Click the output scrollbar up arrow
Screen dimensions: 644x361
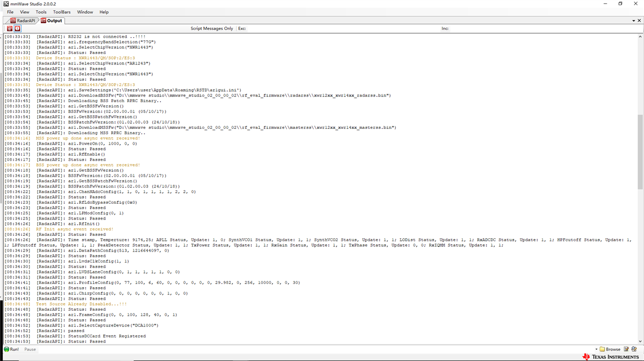point(640,37)
